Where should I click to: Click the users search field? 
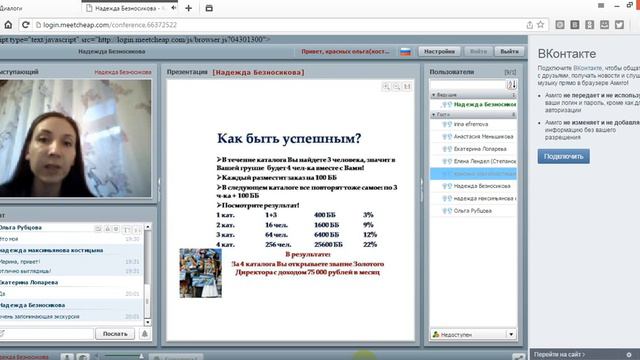pos(468,84)
